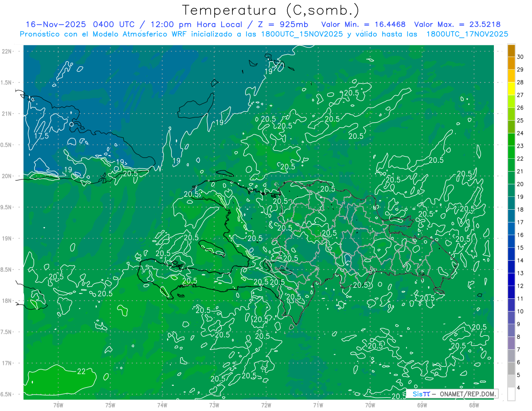The image size is (532, 411).
Task: Click the "18N" latitude label
Action: 7,301
